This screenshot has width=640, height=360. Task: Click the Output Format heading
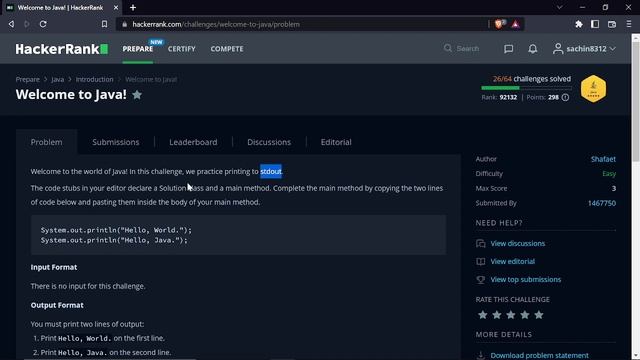(x=57, y=305)
